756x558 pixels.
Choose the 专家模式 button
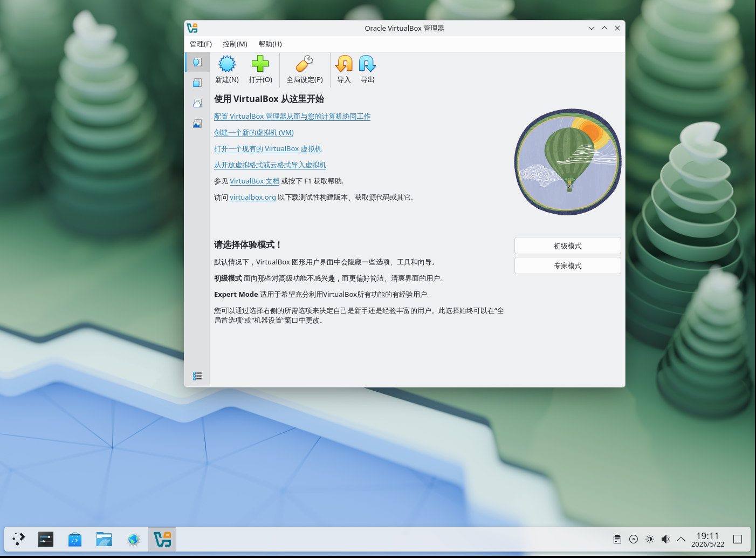point(568,266)
